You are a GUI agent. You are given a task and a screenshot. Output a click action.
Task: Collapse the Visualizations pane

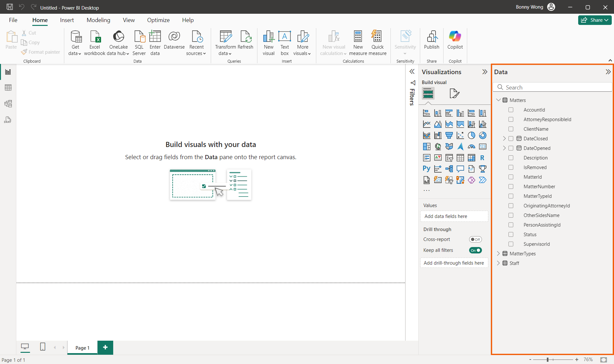pyautogui.click(x=484, y=72)
